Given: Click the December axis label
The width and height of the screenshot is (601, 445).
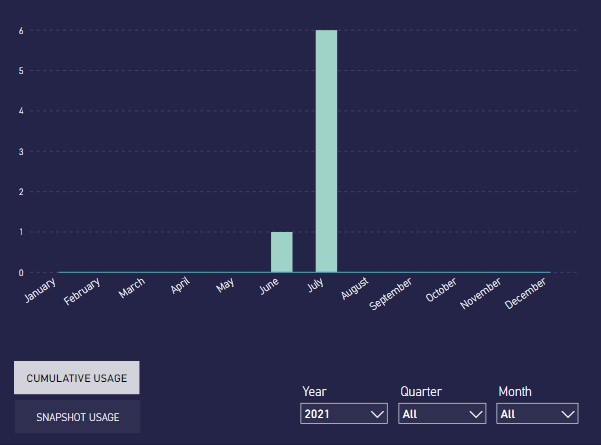Looking at the screenshot, I should tap(525, 293).
